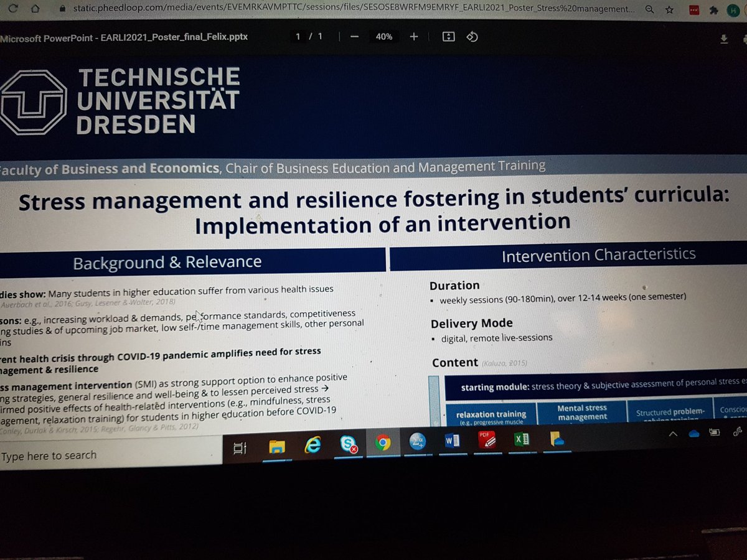This screenshot has height=560, width=747.
Task: Switch to Google Chrome in taskbar
Action: coord(383,443)
